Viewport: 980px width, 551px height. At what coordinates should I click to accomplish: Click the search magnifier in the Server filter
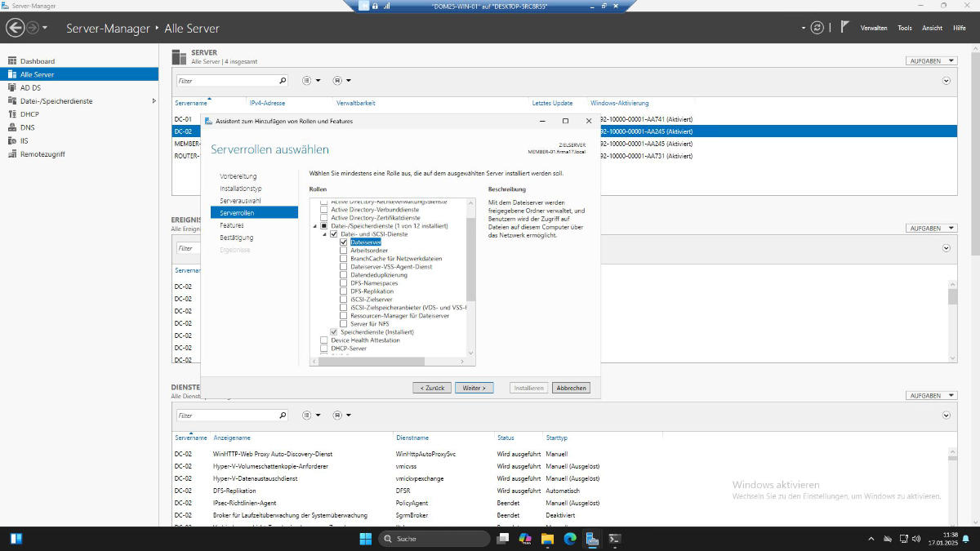tap(283, 81)
